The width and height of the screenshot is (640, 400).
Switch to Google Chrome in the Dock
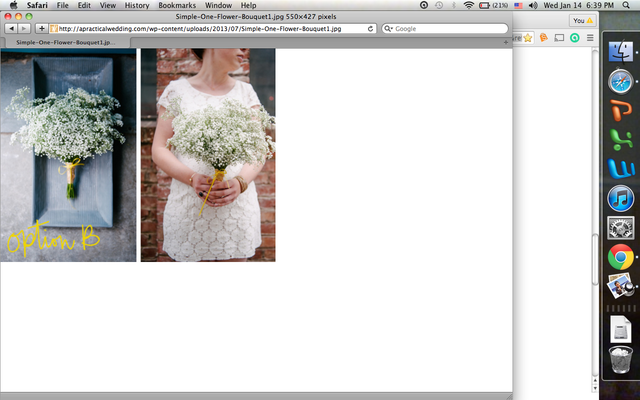(x=621, y=257)
